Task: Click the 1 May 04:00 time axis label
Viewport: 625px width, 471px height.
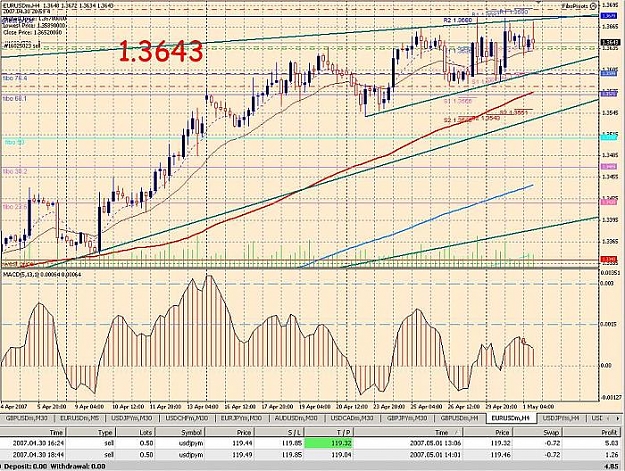Action: point(538,407)
